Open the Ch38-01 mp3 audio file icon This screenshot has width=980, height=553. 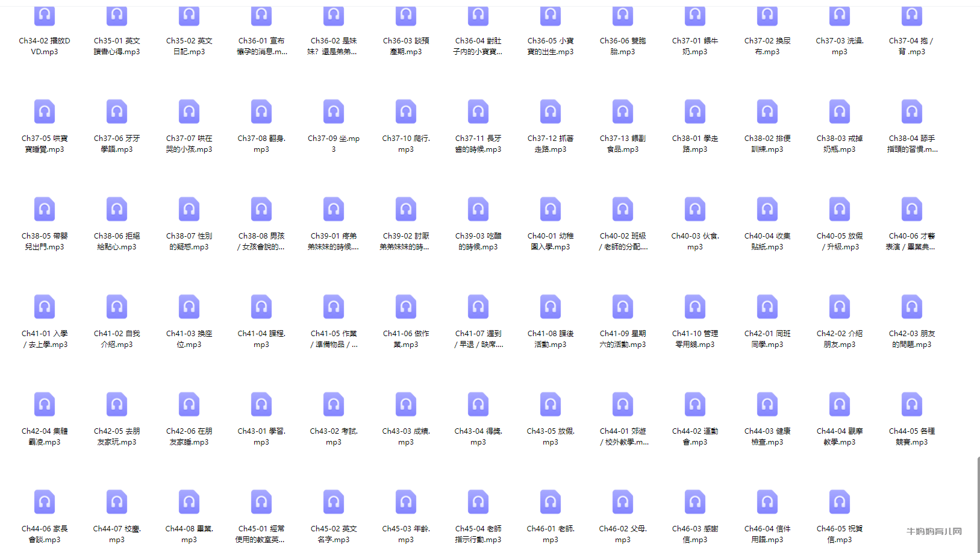click(695, 112)
